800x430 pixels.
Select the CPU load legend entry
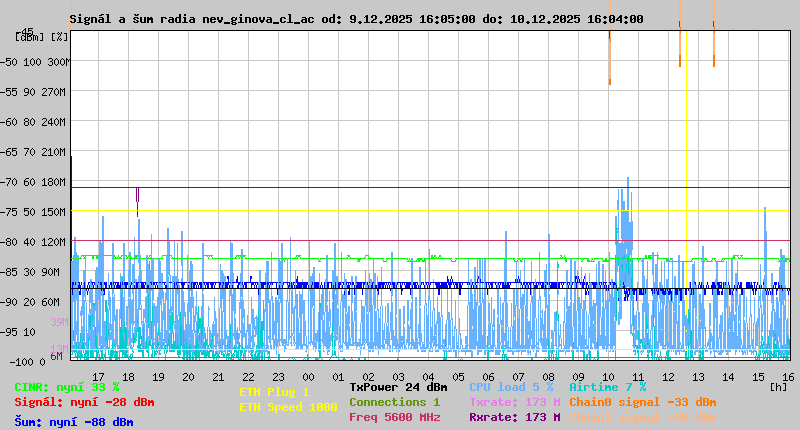(511, 386)
